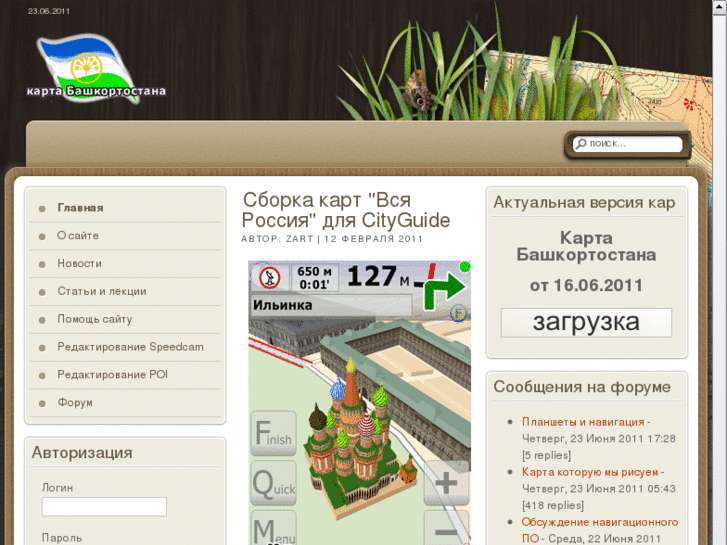Click the 650 м 0:01' distance readout
Viewport: 727px width, 545px height.
(x=315, y=278)
